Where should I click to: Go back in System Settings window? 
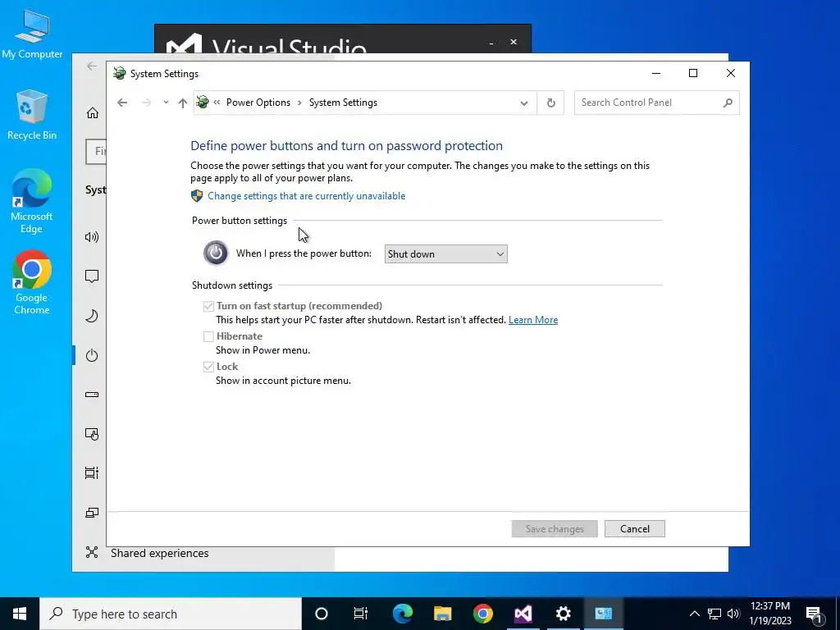pyautogui.click(x=122, y=103)
